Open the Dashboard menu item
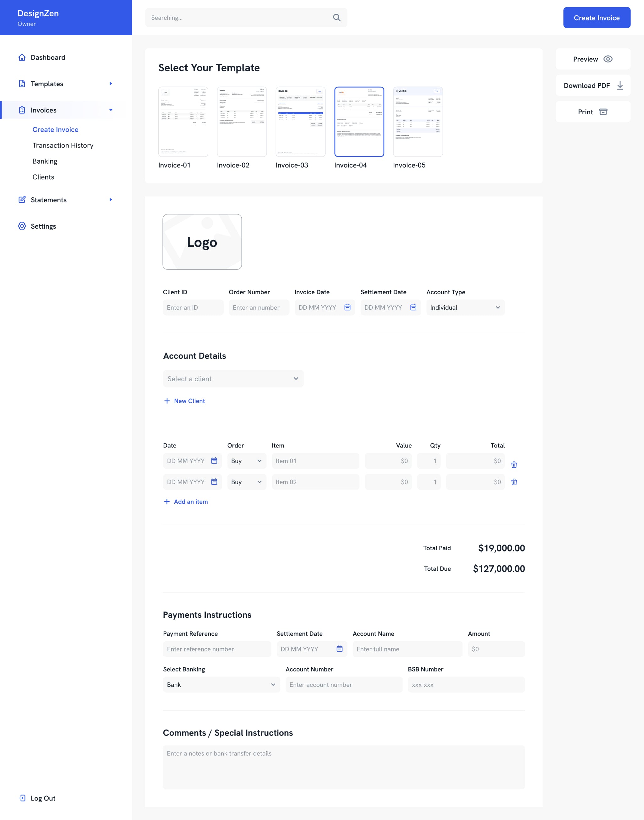644x820 pixels. coord(48,57)
